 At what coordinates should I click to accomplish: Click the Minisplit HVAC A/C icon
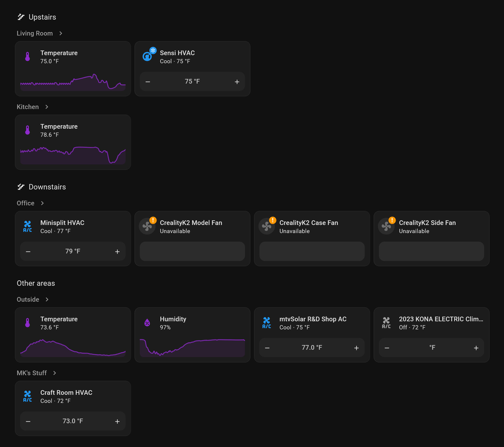click(27, 226)
